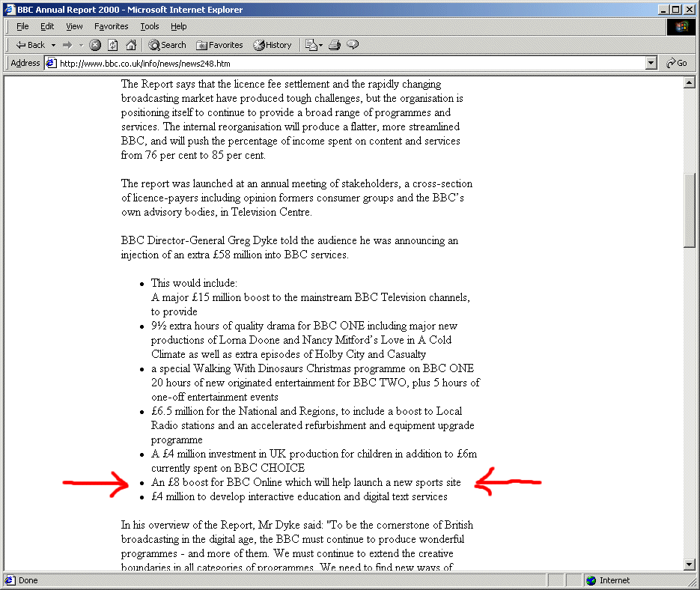Click the vertical scrollbar thumb

pos(690,210)
